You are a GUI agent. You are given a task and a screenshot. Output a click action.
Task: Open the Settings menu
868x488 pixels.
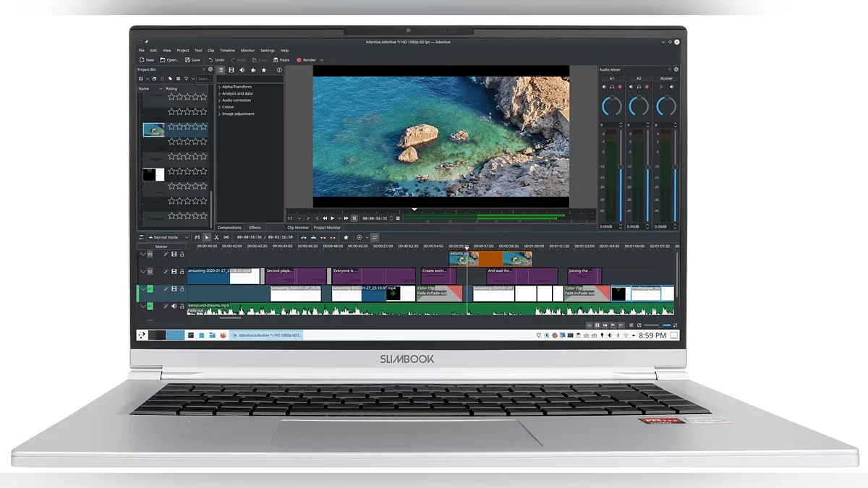click(x=268, y=51)
